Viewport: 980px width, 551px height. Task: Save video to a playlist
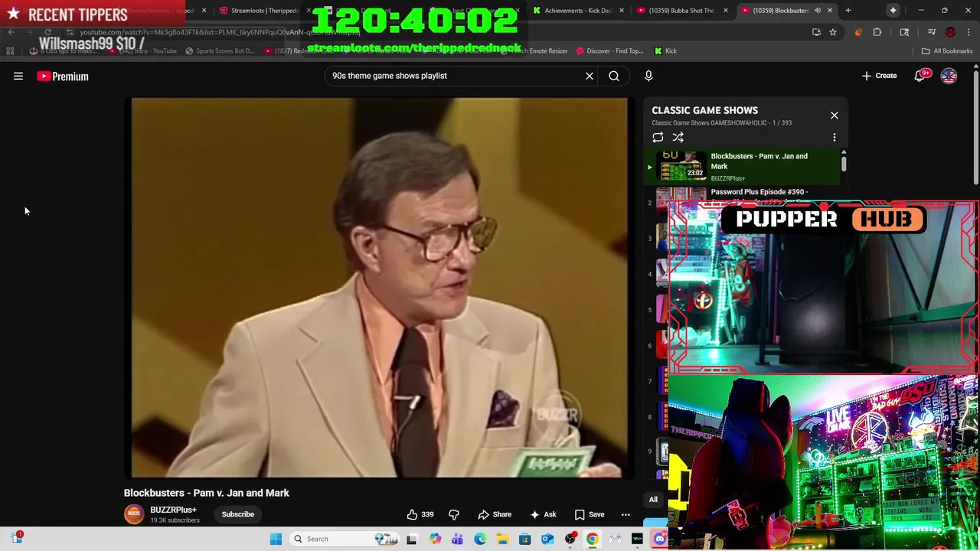590,514
